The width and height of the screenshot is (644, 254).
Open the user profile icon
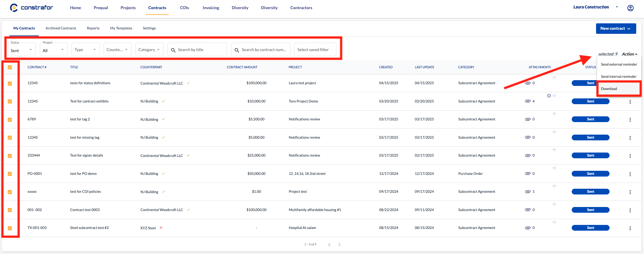coord(630,8)
